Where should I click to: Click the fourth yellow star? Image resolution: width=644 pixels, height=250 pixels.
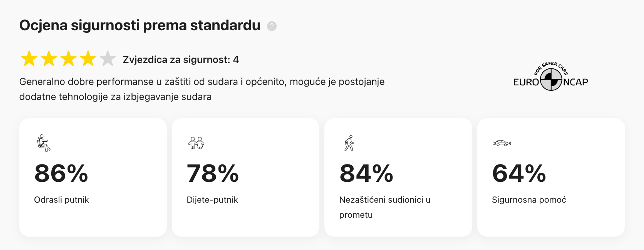pyautogui.click(x=88, y=58)
